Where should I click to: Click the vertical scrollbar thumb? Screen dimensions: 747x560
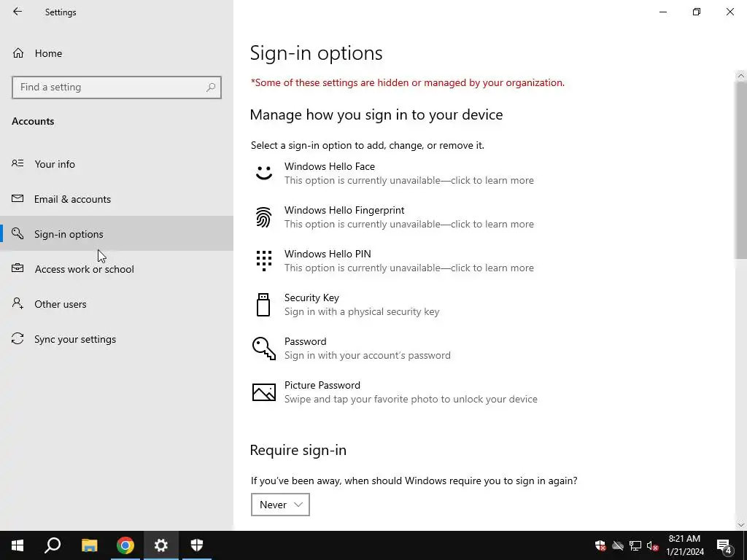point(741,170)
